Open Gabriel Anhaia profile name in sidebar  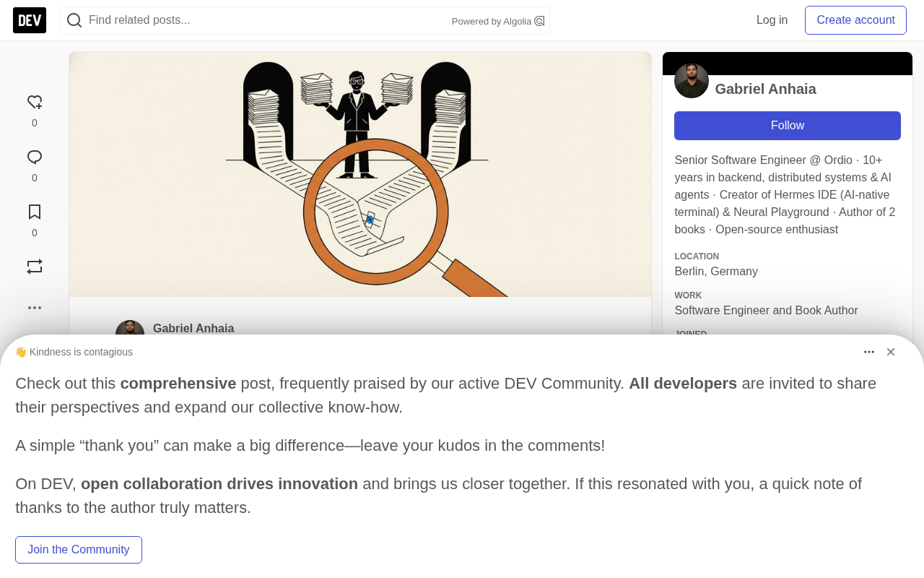click(765, 89)
